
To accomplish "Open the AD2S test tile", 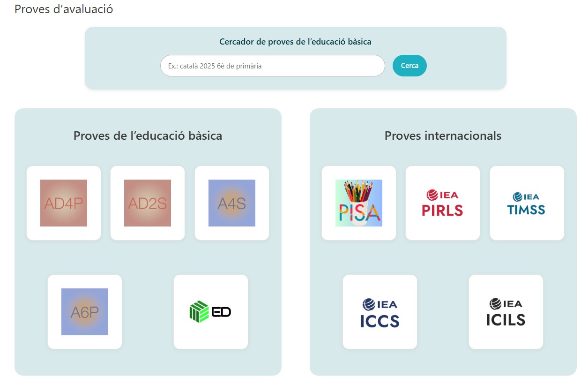I will pyautogui.click(x=148, y=203).
